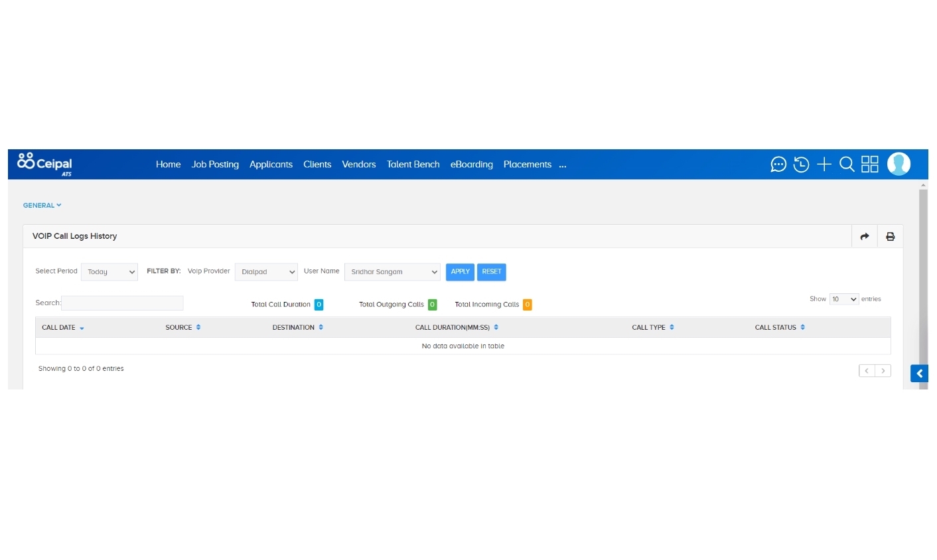Viewport: 937px width, 560px height.
Task: Open the chat messages icon
Action: [778, 165]
